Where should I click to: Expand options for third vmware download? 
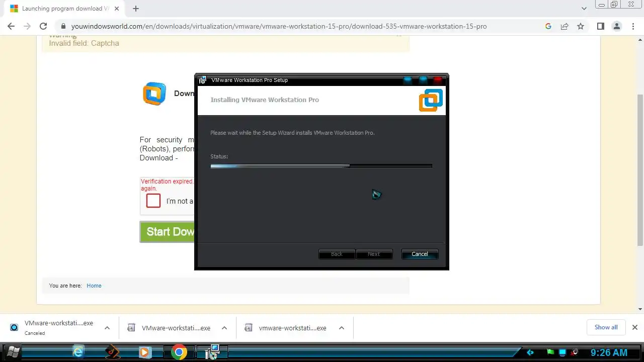[x=342, y=328]
